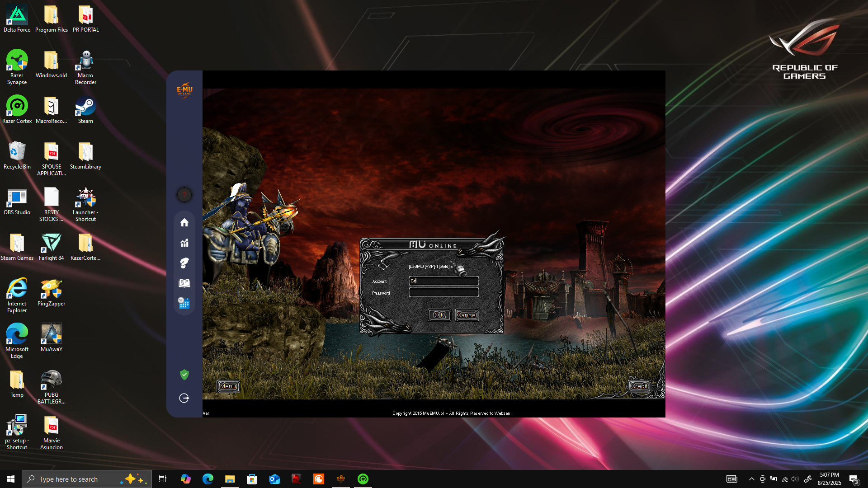The width and height of the screenshot is (868, 488).
Task: Click the hand-with-coin donate icon
Action: tap(184, 263)
